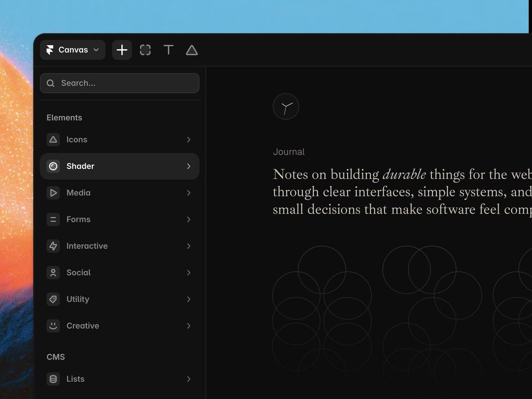Expand the Shader row chevron

click(189, 166)
